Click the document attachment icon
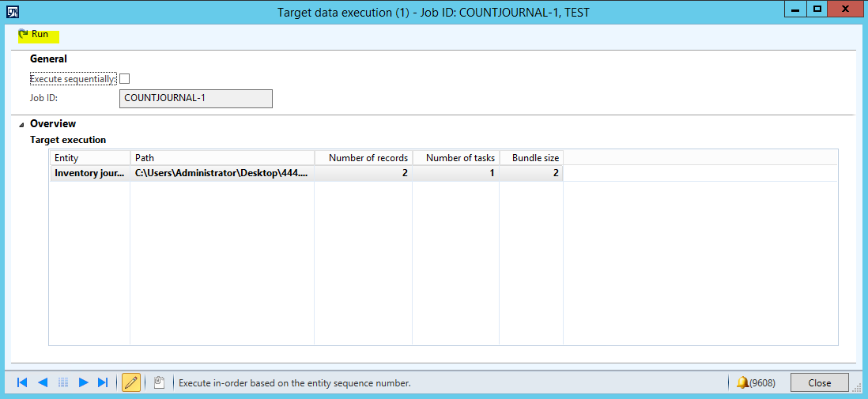Screen dimensions: 868x399 coord(158,382)
